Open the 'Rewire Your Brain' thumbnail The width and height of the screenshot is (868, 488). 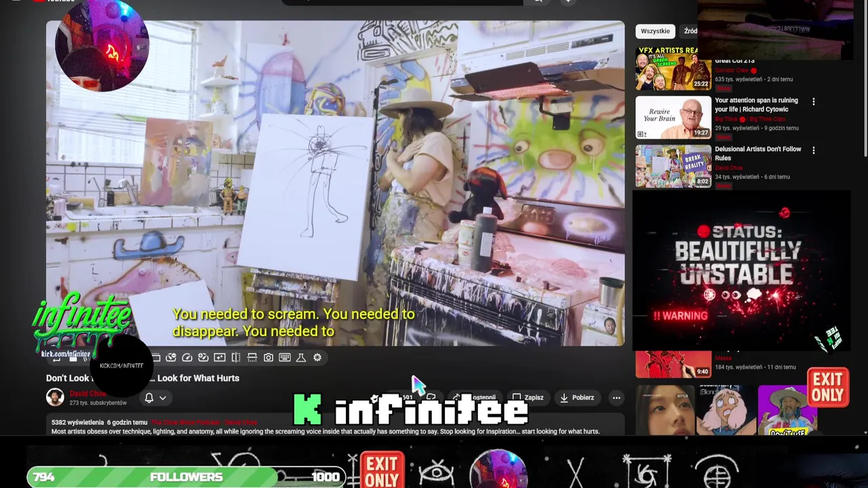(x=673, y=117)
